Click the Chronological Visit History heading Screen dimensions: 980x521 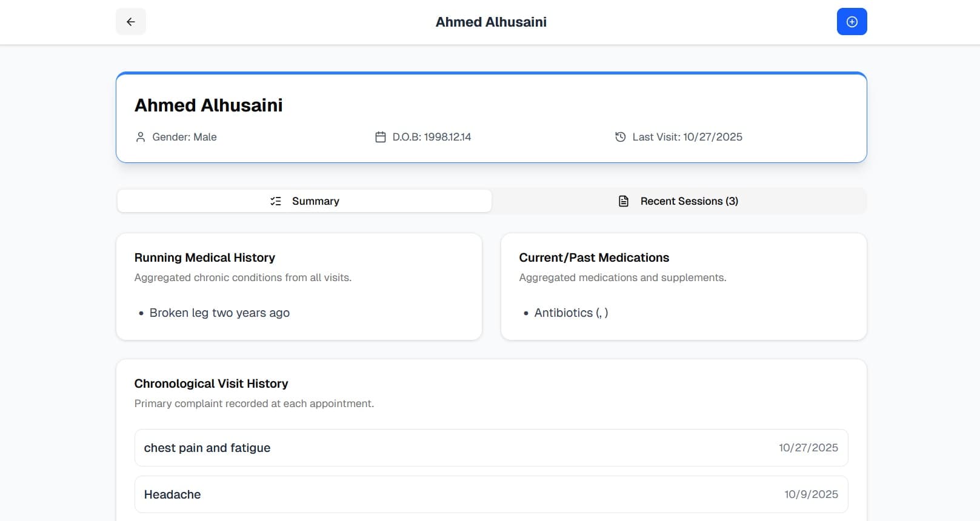click(x=211, y=383)
